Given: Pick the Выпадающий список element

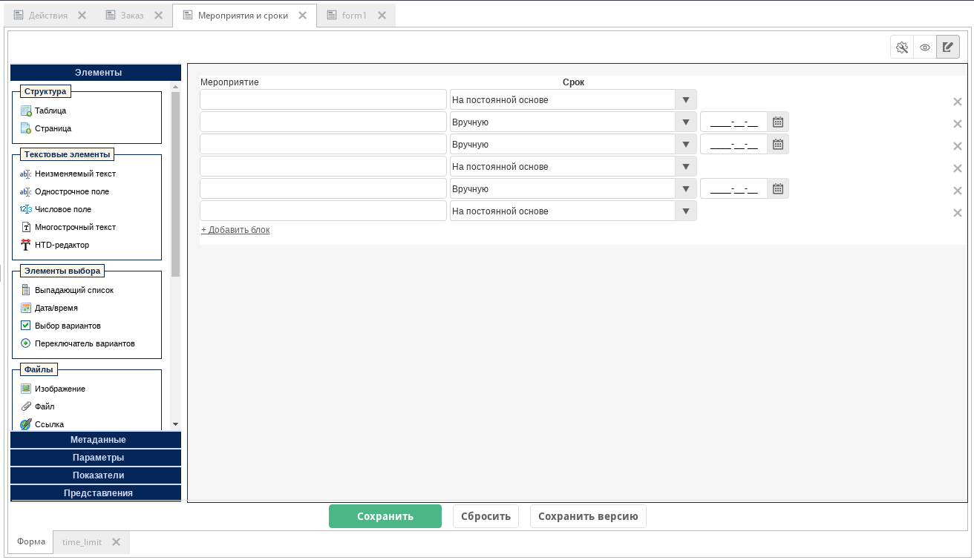Looking at the screenshot, I should click(x=67, y=290).
